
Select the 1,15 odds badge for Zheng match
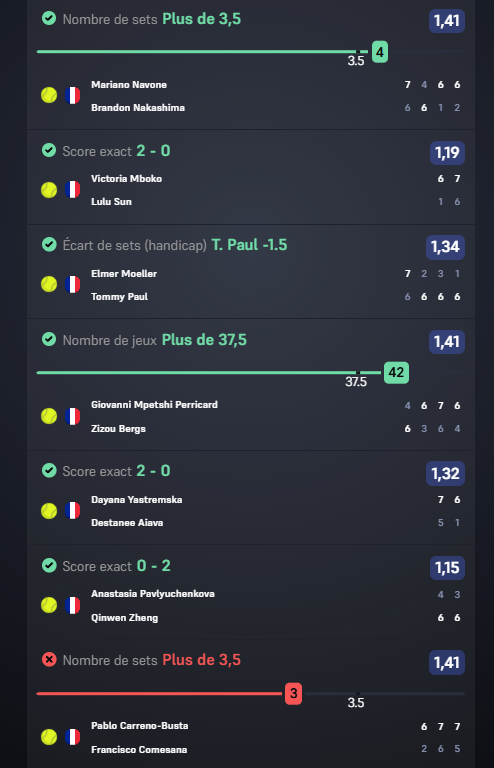point(447,568)
